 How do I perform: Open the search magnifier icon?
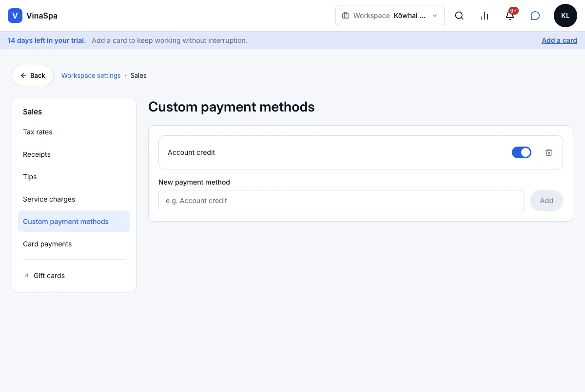coord(459,16)
